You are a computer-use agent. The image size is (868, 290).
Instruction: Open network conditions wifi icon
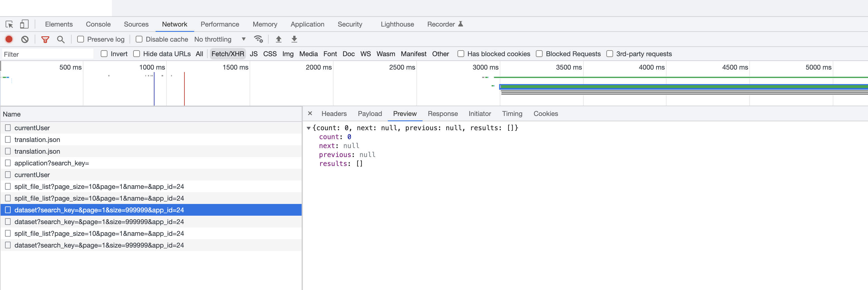pos(259,39)
